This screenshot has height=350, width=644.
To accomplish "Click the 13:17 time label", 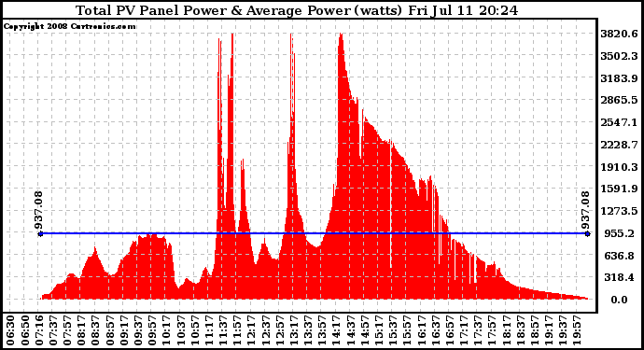I will pyautogui.click(x=295, y=330).
